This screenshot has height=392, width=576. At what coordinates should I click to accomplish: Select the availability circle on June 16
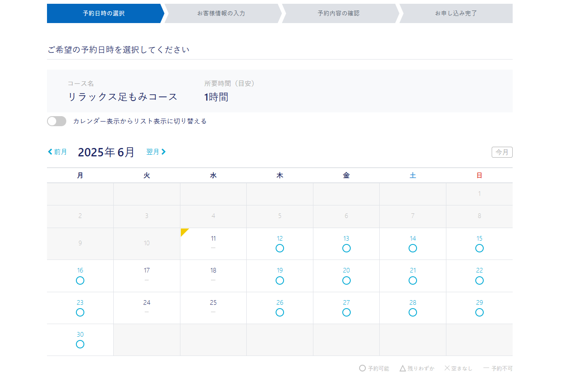pyautogui.click(x=80, y=280)
